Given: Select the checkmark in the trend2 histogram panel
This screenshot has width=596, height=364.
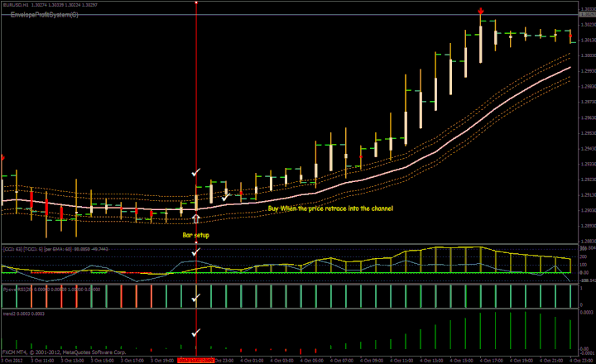Looking at the screenshot, I should [x=195, y=333].
